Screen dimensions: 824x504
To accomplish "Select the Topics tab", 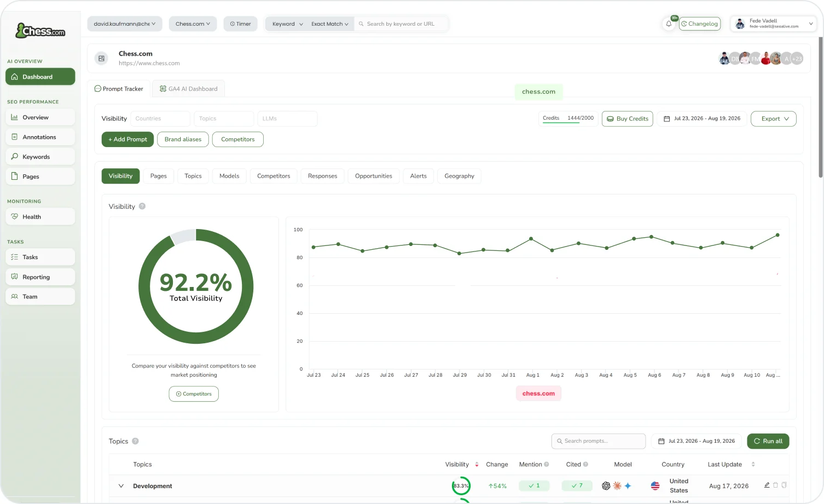I will pyautogui.click(x=193, y=176).
